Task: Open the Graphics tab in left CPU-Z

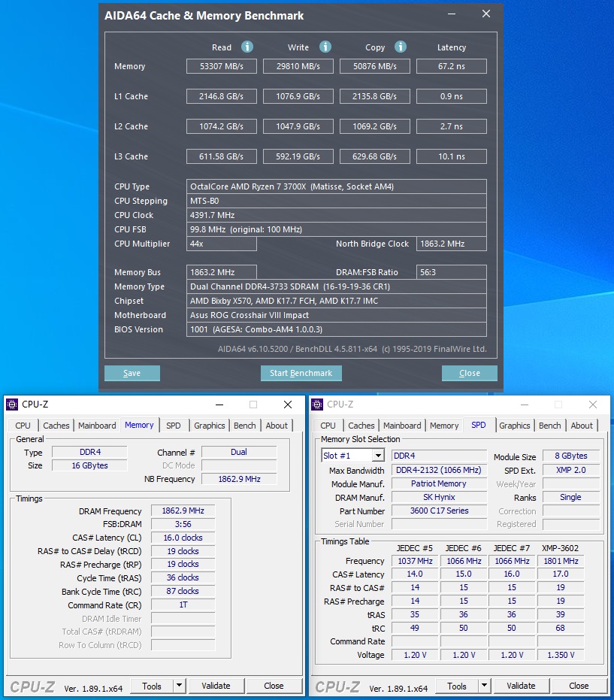Action: [209, 426]
